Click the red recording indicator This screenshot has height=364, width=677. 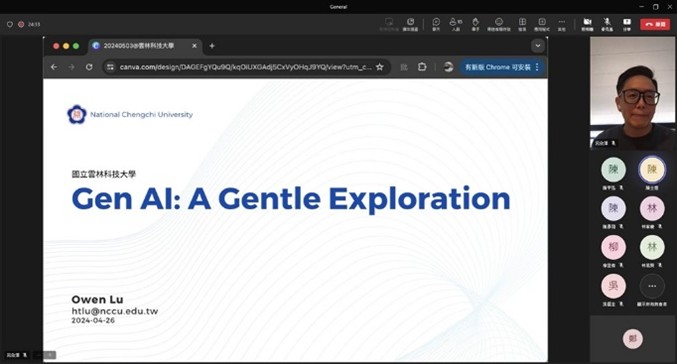click(21, 25)
